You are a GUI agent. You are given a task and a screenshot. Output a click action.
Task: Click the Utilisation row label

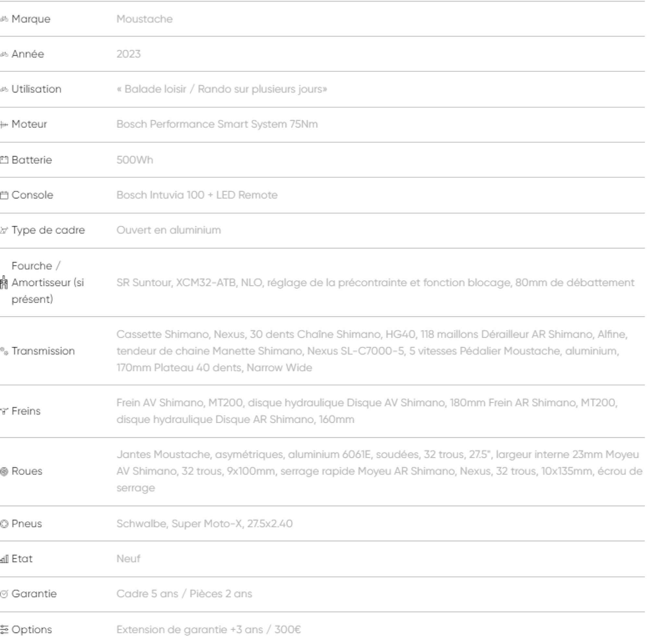click(x=36, y=89)
